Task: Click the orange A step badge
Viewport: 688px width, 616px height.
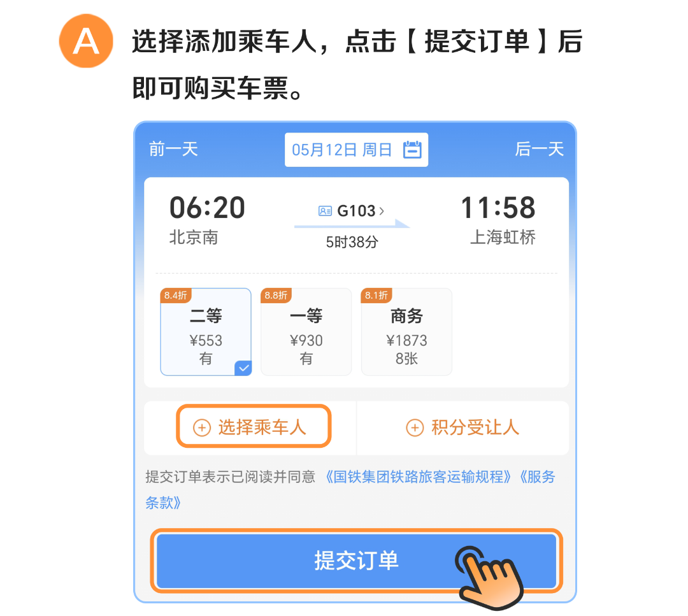Action: click(x=86, y=41)
